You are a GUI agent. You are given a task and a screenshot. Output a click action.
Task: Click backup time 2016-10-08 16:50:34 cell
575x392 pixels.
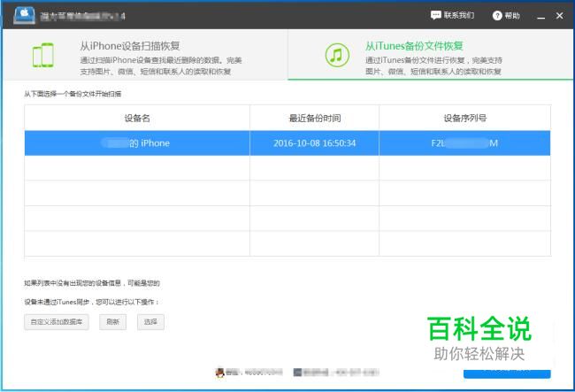315,143
